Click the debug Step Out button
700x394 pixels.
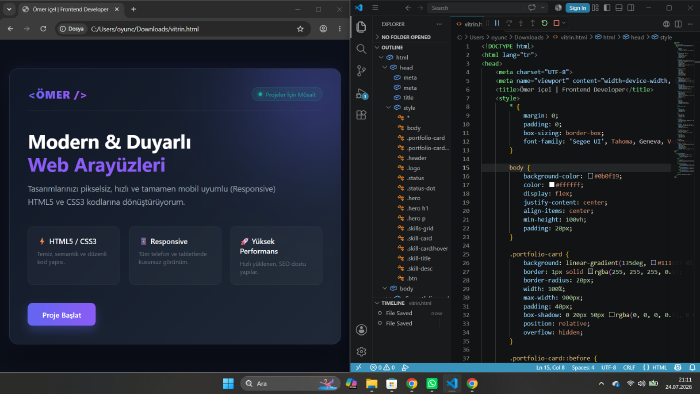[x=533, y=23]
